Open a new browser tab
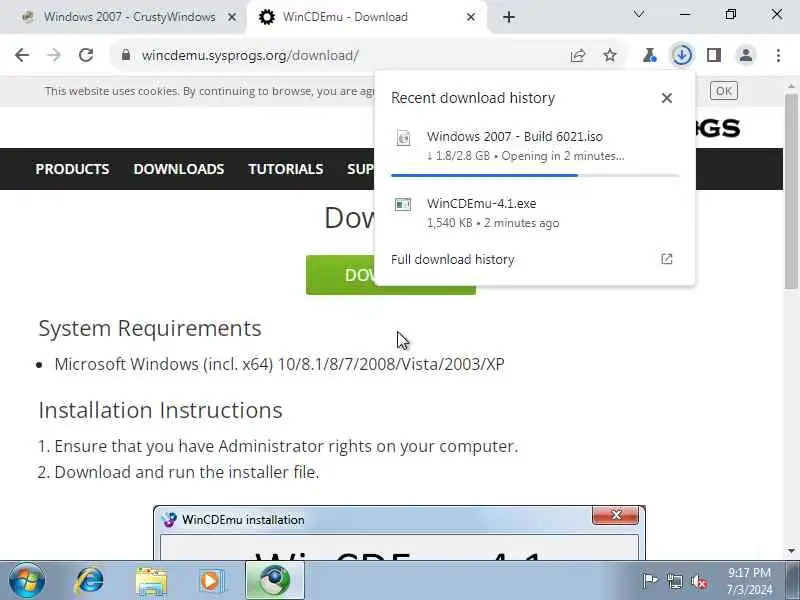800x600 pixels. [509, 17]
